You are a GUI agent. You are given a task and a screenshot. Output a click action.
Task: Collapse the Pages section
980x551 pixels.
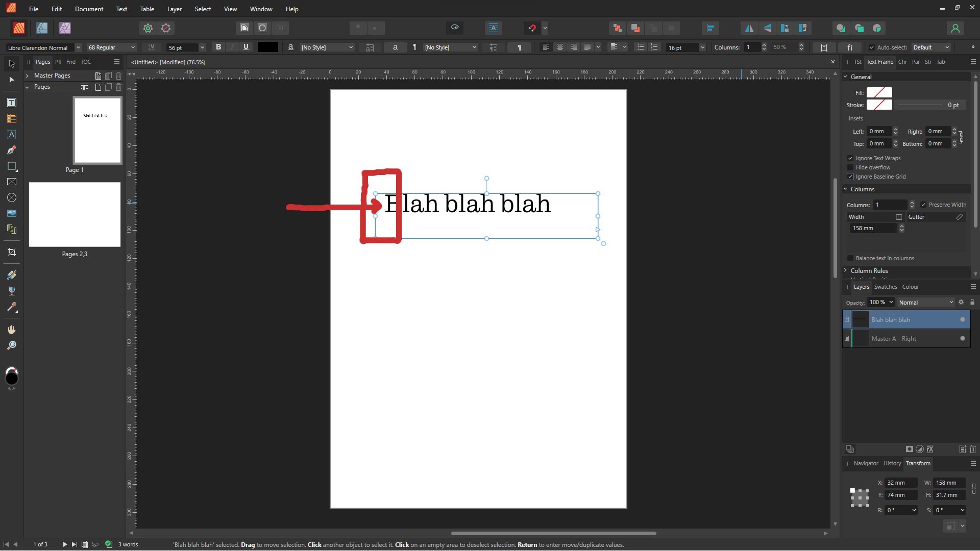27,87
